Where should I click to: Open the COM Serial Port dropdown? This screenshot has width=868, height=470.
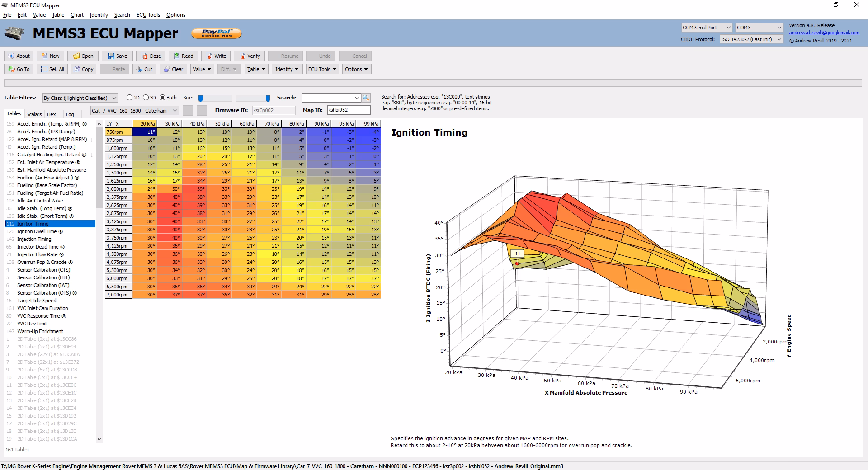tap(706, 28)
